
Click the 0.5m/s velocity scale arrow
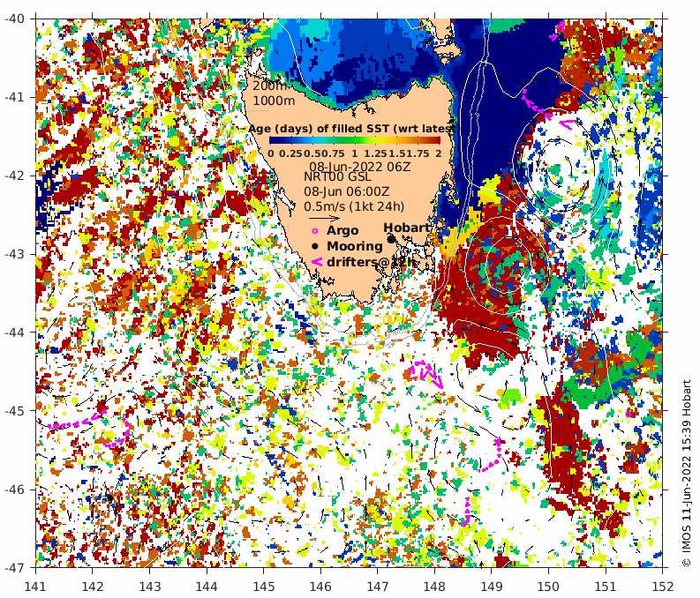click(324, 218)
